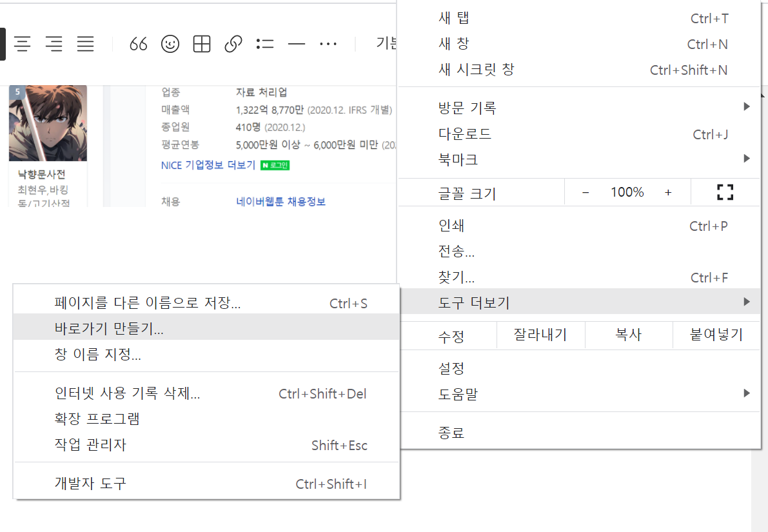
Task: Select 찾기... find option
Action: 580,278
